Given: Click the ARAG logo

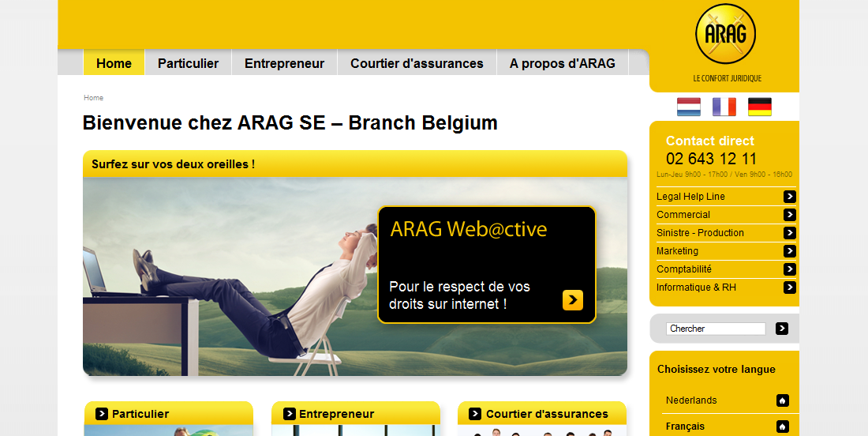Looking at the screenshot, I should [725, 34].
